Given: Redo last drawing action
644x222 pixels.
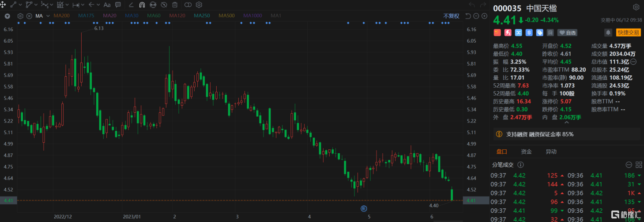Looking at the screenshot, I should point(483,5).
